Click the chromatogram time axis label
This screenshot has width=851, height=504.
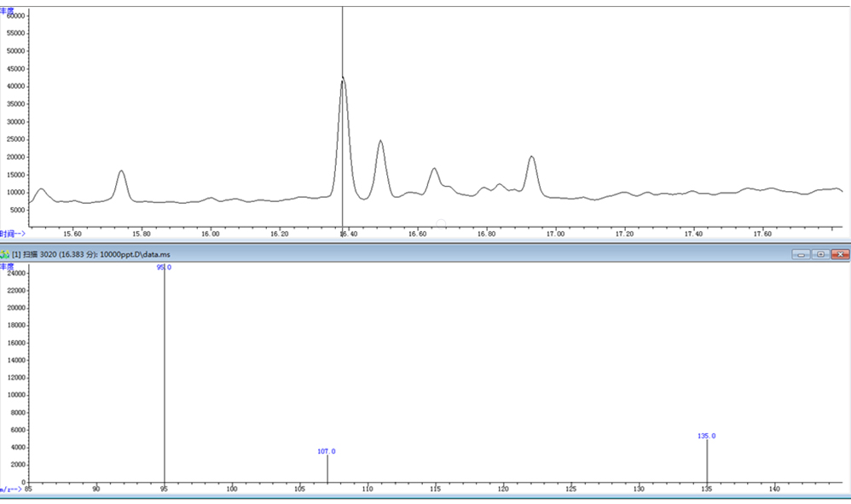[x=12, y=233]
